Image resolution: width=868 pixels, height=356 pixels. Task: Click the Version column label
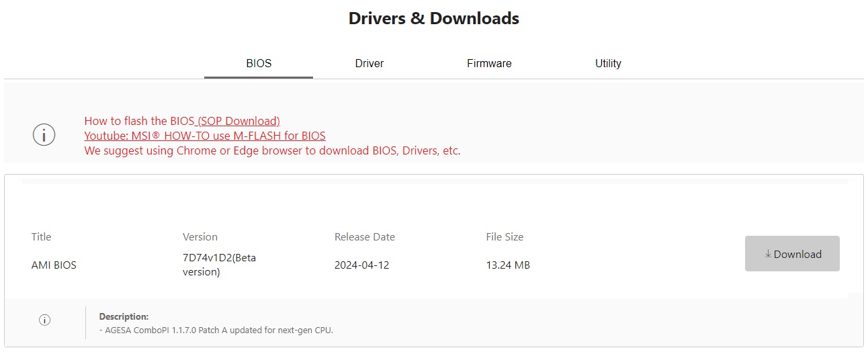[200, 237]
